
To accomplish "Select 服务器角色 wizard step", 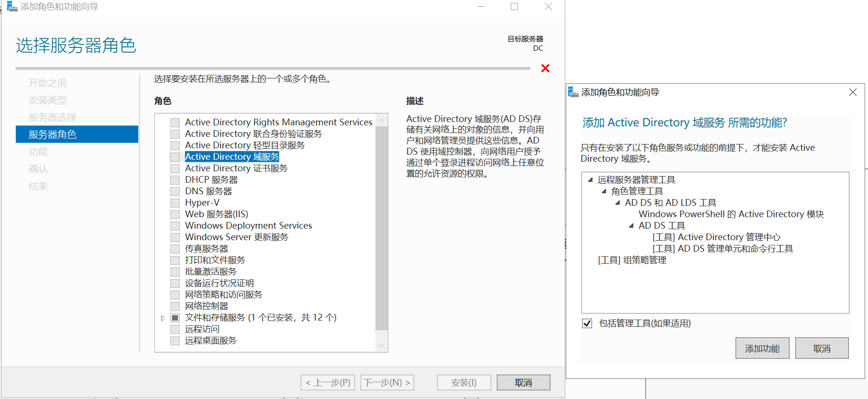I will pyautogui.click(x=77, y=134).
